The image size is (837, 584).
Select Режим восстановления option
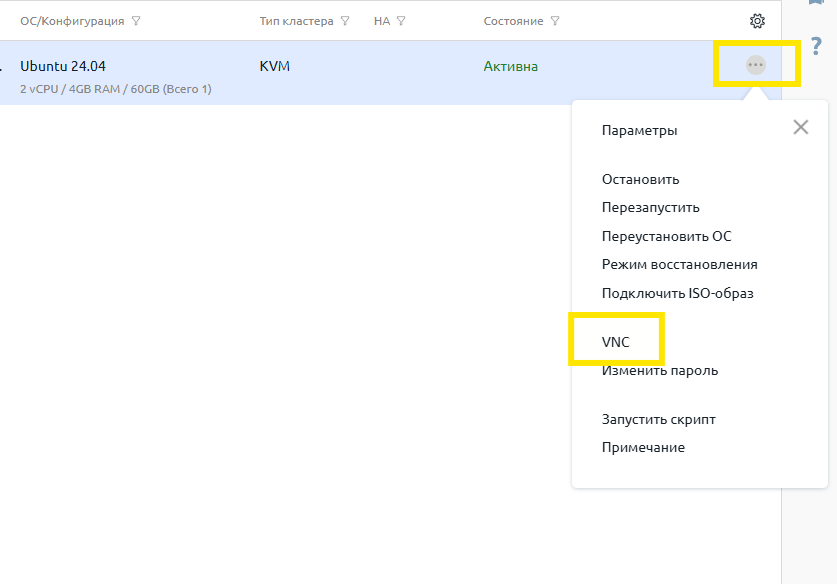679,265
